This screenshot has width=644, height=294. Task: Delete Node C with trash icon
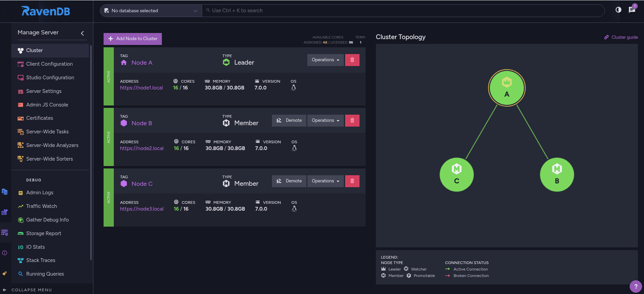pyautogui.click(x=352, y=181)
